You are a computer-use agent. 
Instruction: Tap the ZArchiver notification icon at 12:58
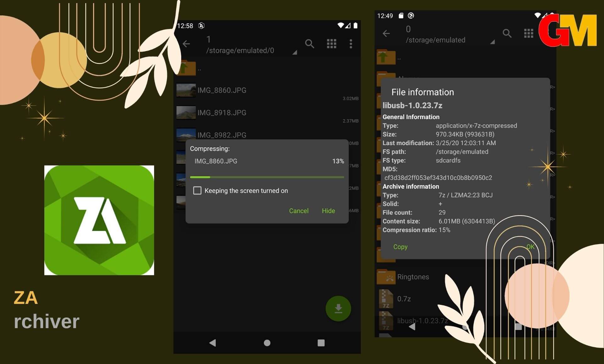point(201,26)
